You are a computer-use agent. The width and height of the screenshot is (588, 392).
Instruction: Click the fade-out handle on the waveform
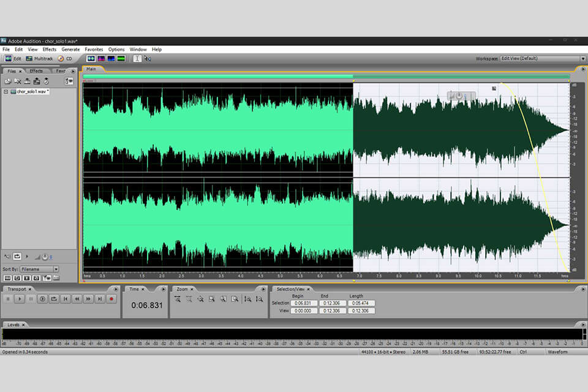tap(494, 88)
